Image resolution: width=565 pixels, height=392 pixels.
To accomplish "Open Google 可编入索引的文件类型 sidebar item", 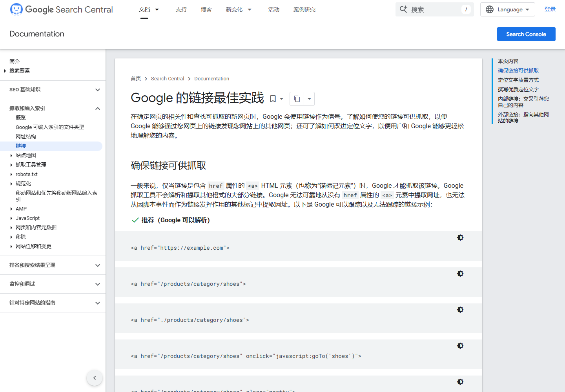I will coord(50,127).
